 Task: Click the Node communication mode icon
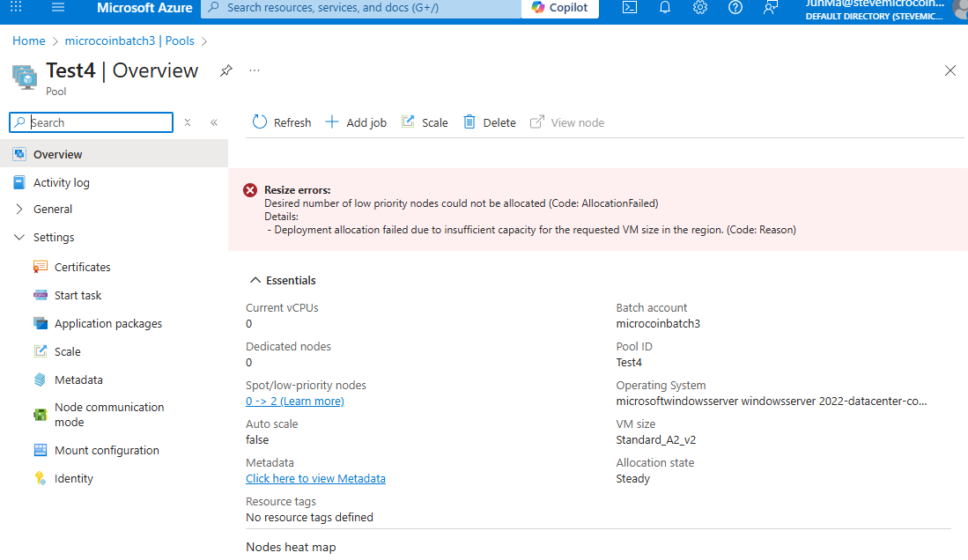tap(41, 415)
